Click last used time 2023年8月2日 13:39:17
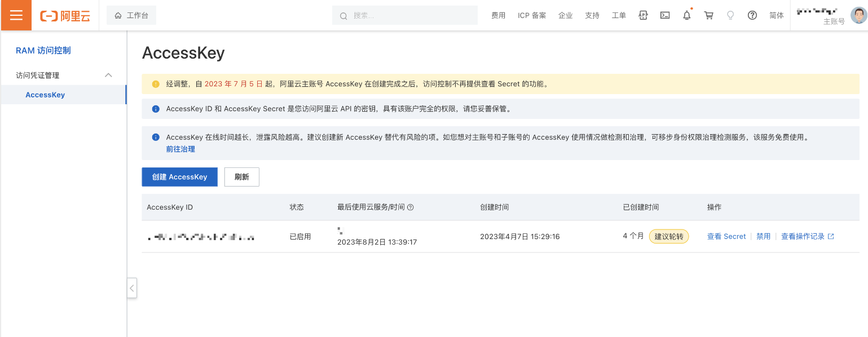Image resolution: width=868 pixels, height=337 pixels. (x=377, y=242)
